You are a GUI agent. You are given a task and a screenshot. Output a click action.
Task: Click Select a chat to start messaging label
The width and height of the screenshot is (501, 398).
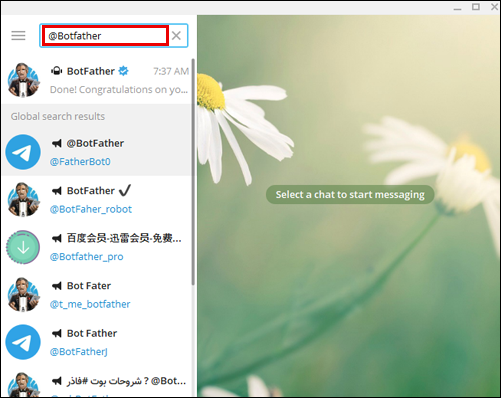pos(350,195)
